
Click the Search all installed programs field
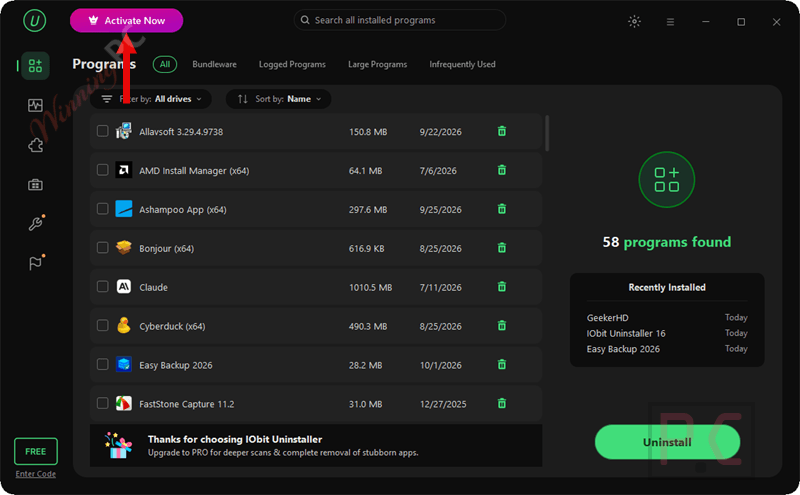pos(400,20)
